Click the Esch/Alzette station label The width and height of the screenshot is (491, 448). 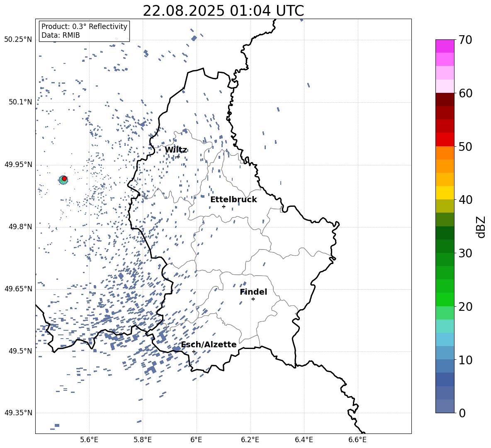click(209, 344)
